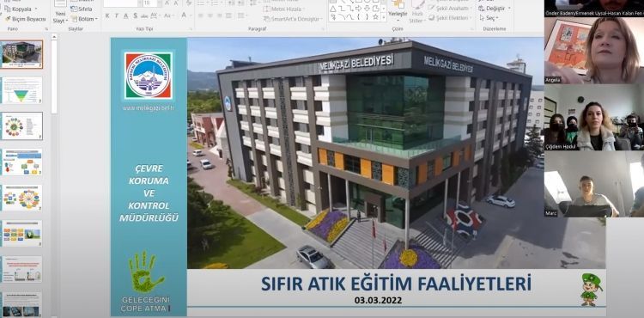Select the fourth slide thumbnail
Screen dimensions: 644x318
click(x=22, y=162)
